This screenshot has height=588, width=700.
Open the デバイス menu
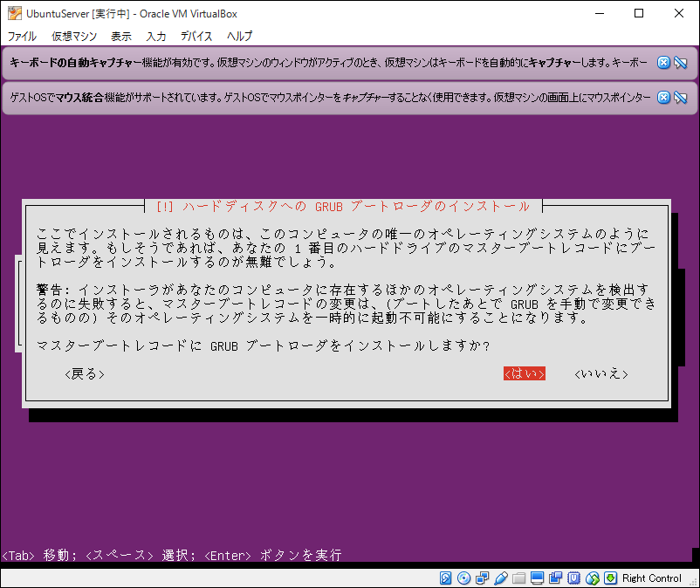tap(196, 37)
